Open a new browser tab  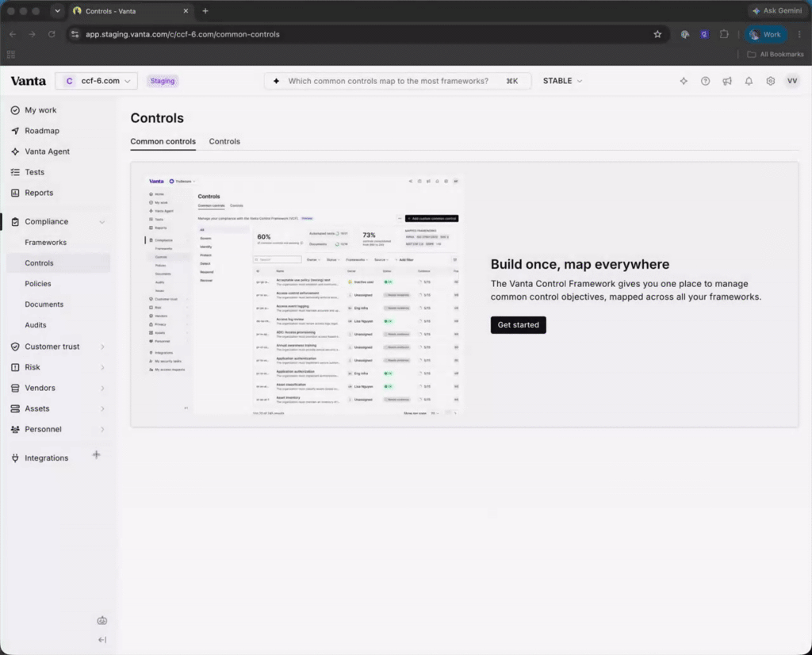[x=205, y=11]
